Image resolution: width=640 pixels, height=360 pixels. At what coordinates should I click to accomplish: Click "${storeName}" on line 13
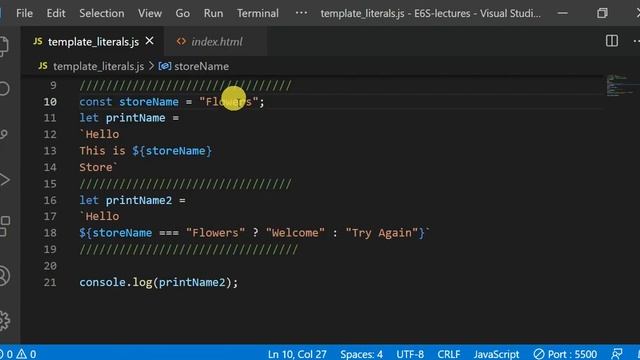172,151
